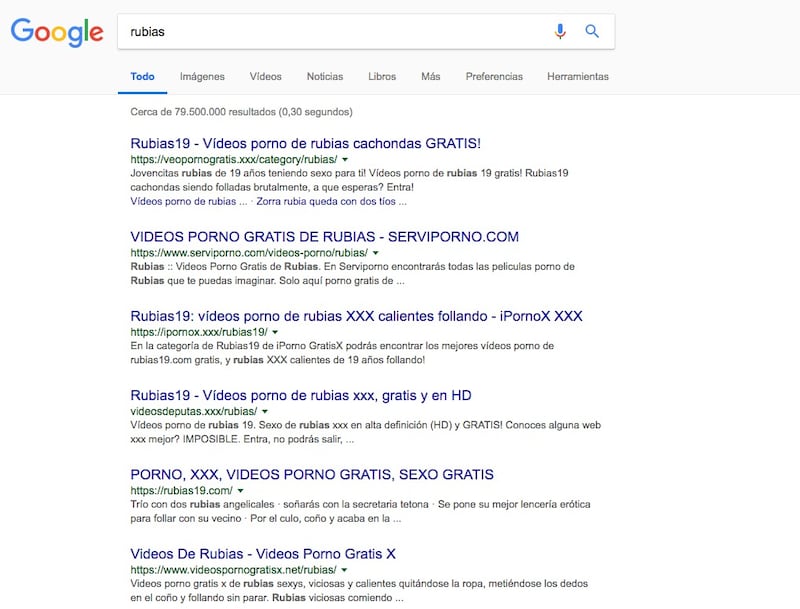Click the serviporno.com green URL text
Screen dimensions: 800x609
point(249,253)
